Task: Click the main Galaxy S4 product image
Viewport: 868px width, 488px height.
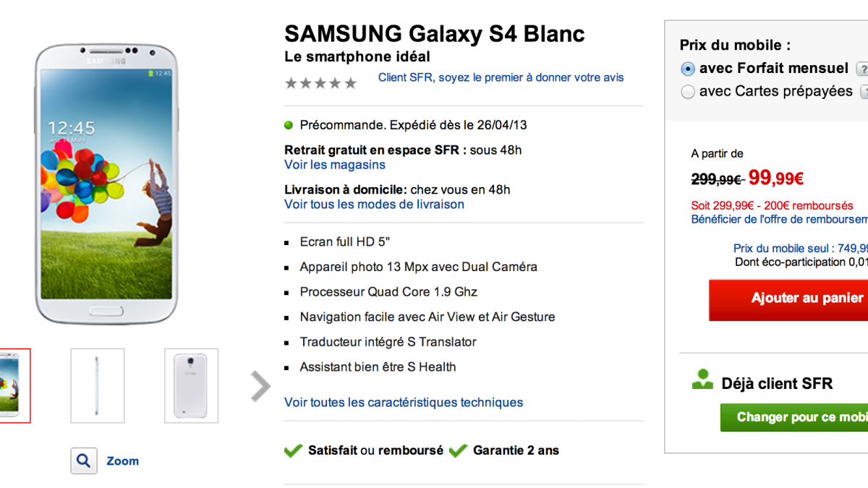Action: pos(106,184)
